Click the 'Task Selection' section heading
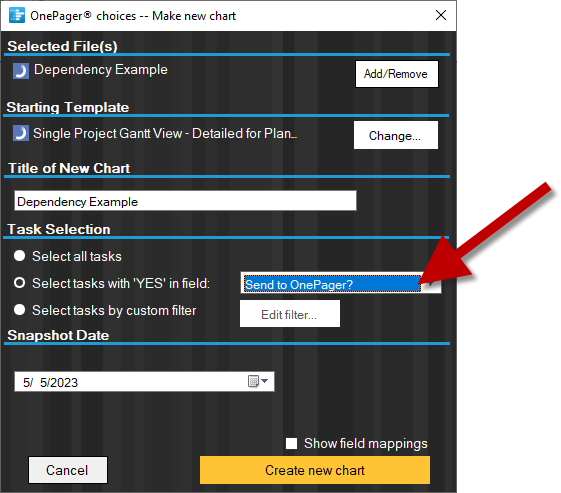561x493 pixels. [x=59, y=229]
